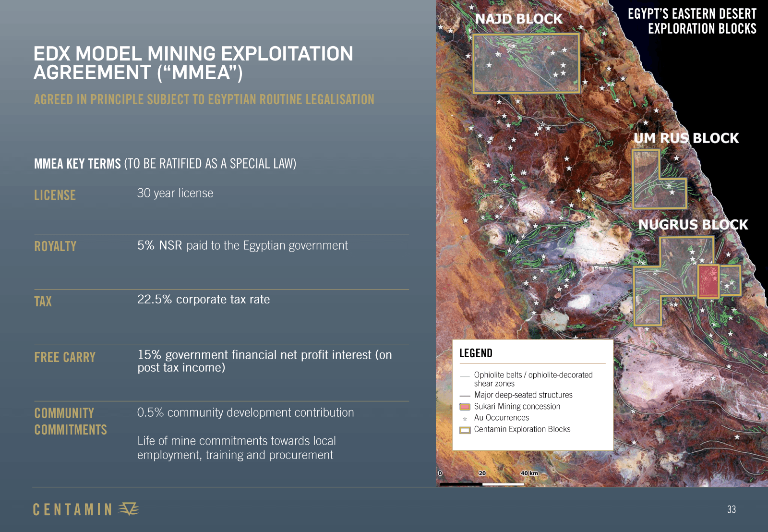768x532 pixels.
Task: Click the AGREED IN PRINCIPLE subtitle text
Action: click(204, 99)
